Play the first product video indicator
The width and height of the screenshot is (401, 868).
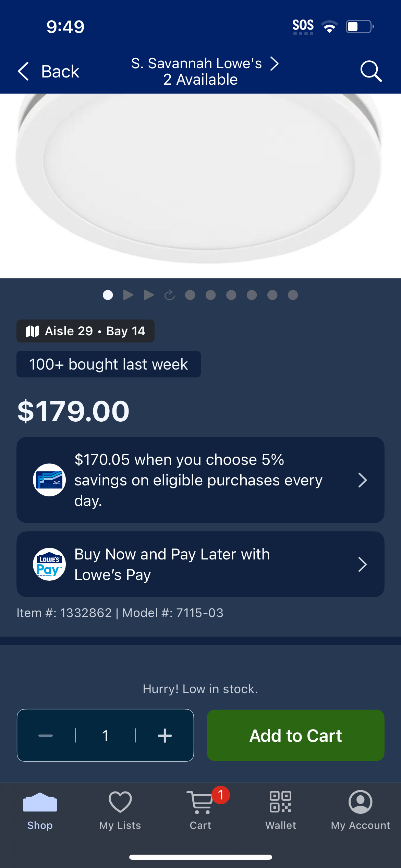[128, 295]
